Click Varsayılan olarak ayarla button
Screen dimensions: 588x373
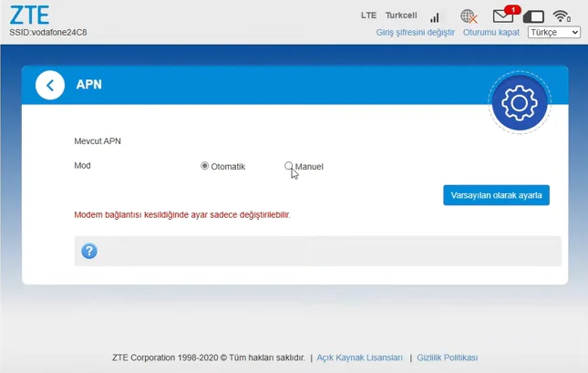pos(496,195)
